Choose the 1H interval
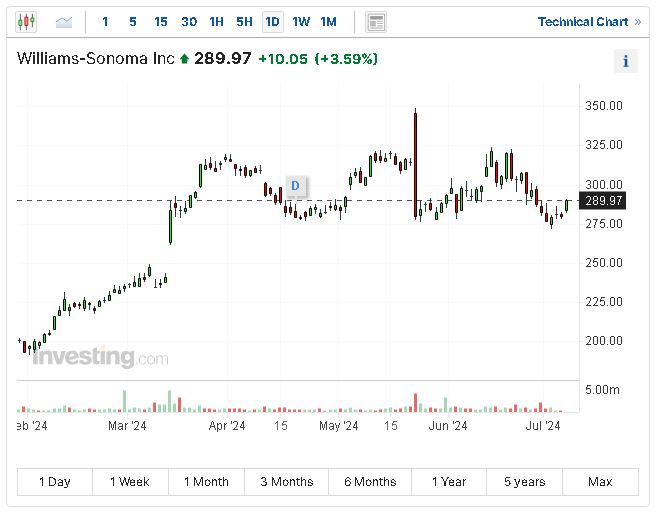The height and width of the screenshot is (515, 659). point(216,22)
